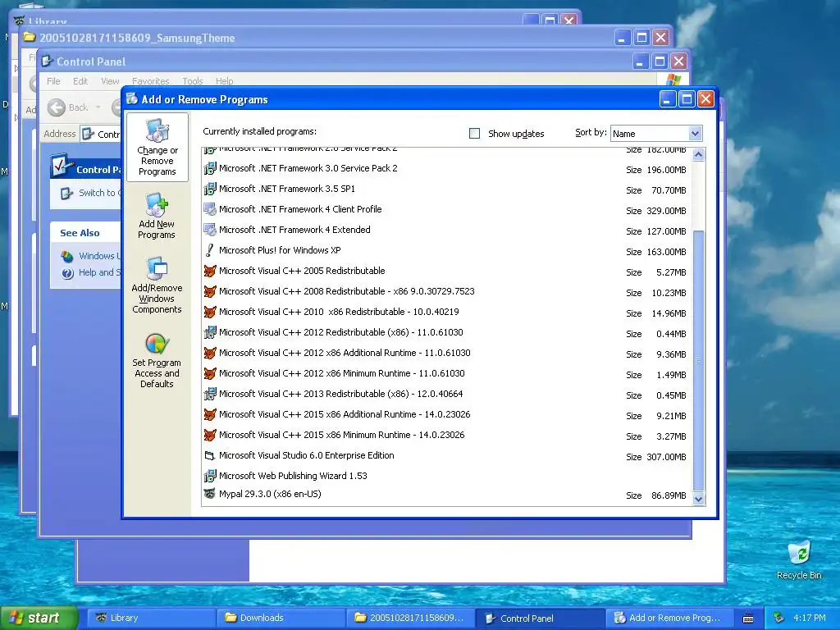The width and height of the screenshot is (840, 630).
Task: Click Visual C++ 2013 Redistributable (x86) icon
Action: point(210,395)
